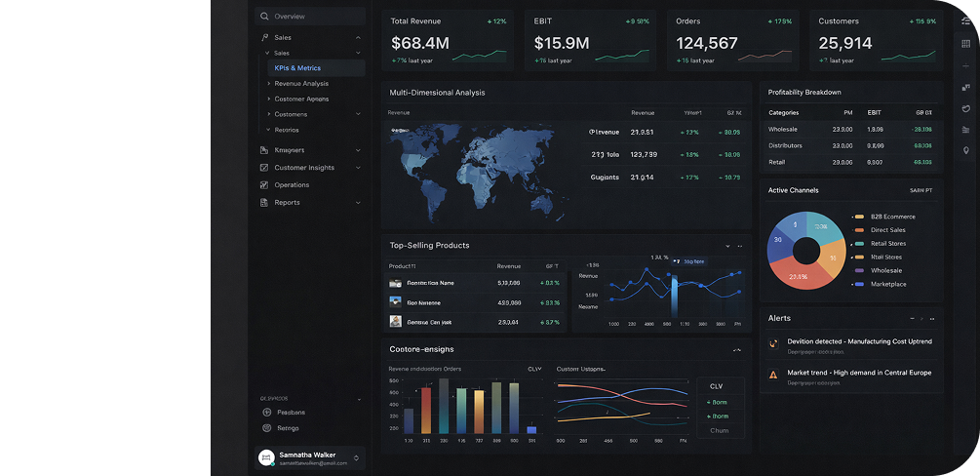
Task: Click the Reports document icon
Action: point(264,203)
